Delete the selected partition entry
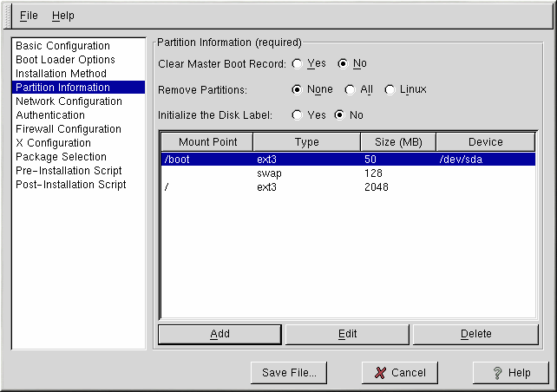 [475, 334]
